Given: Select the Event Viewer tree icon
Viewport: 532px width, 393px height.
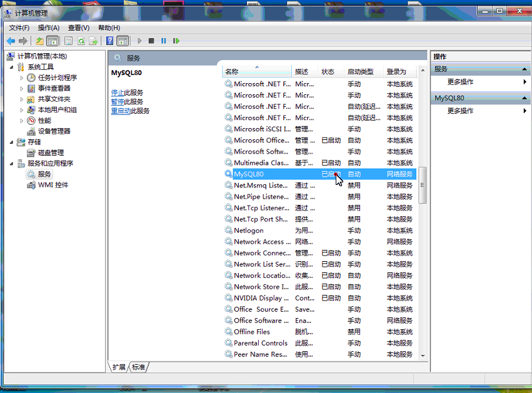Looking at the screenshot, I should pyautogui.click(x=31, y=89).
